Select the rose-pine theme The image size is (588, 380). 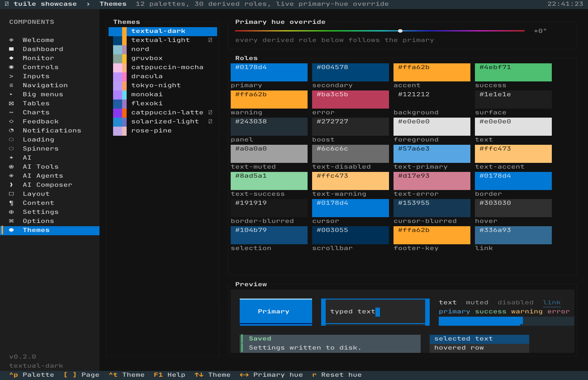(163, 130)
